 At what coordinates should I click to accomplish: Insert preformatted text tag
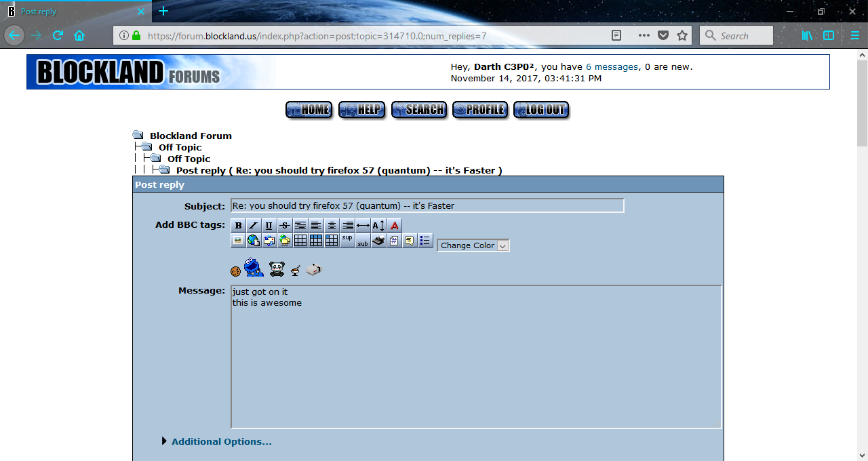click(300, 226)
